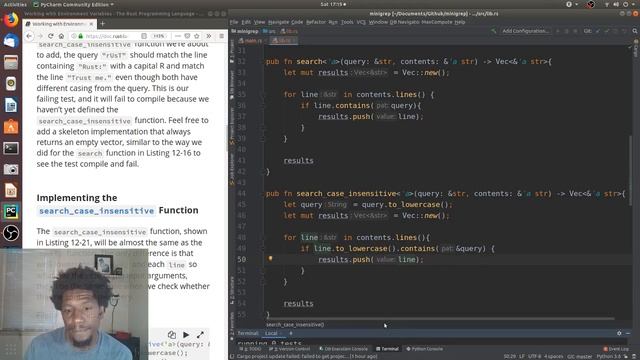Collapse the search function fold marker
The image size is (640, 360).
coord(263,62)
